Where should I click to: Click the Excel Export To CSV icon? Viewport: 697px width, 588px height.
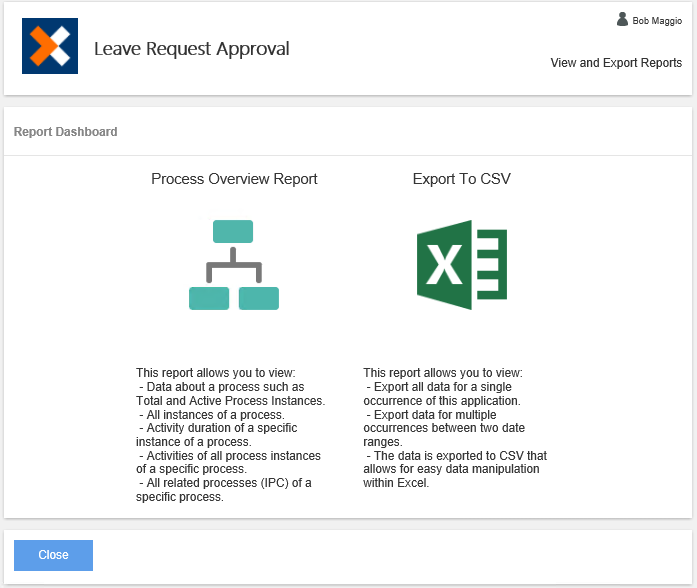462,265
